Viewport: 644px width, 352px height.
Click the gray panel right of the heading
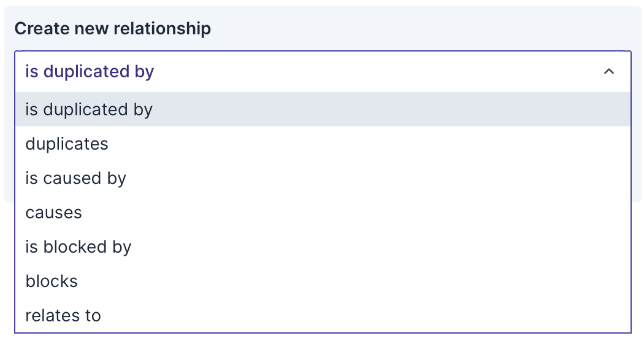(429, 28)
